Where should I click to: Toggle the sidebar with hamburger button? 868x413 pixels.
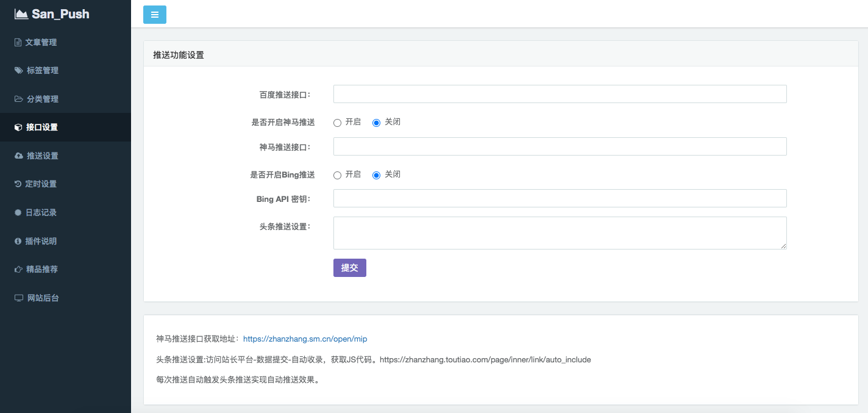point(155,15)
